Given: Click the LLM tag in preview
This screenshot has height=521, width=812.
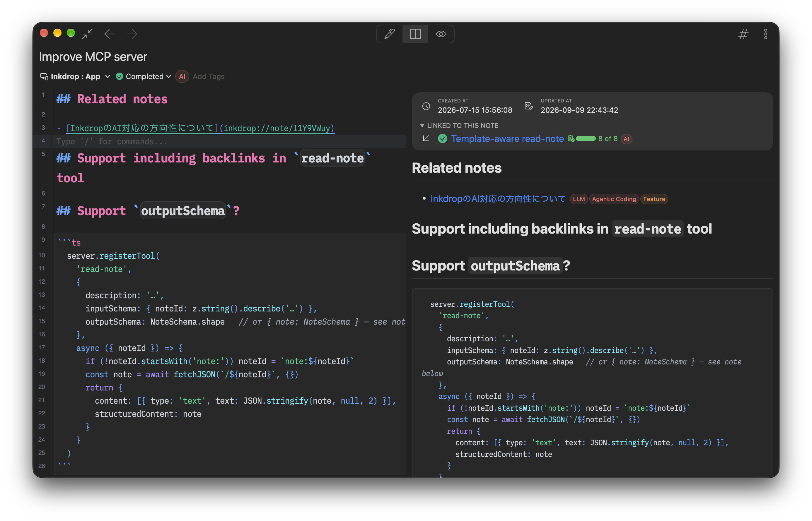Looking at the screenshot, I should pyautogui.click(x=579, y=199).
